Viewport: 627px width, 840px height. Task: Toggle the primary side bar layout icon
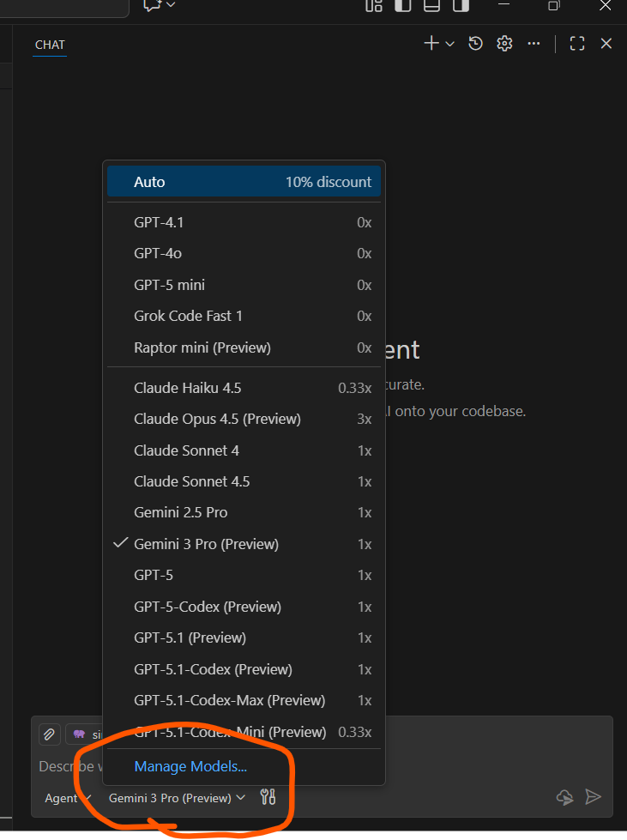point(402,5)
